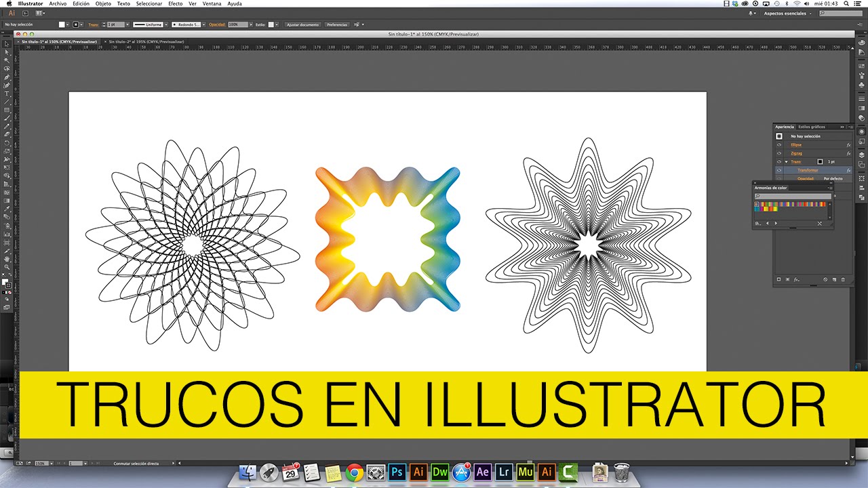Click the clear appearance icon
This screenshot has width=868, height=488.
point(825,279)
